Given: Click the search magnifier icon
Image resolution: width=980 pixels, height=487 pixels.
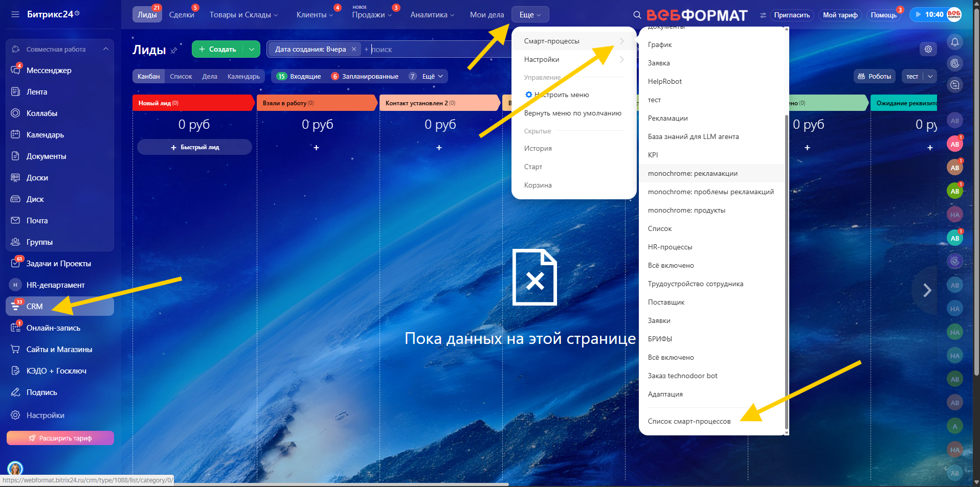Looking at the screenshot, I should (637, 15).
